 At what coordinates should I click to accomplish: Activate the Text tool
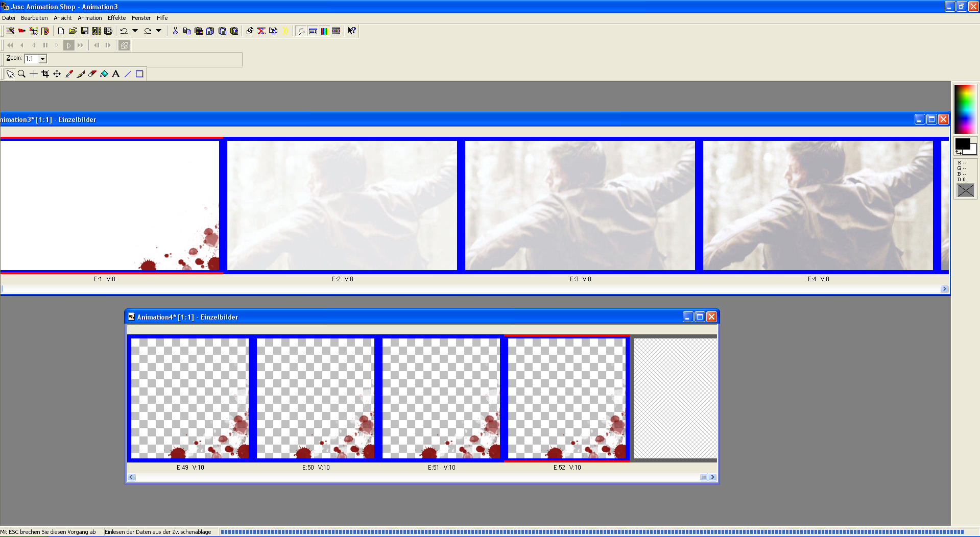(116, 74)
